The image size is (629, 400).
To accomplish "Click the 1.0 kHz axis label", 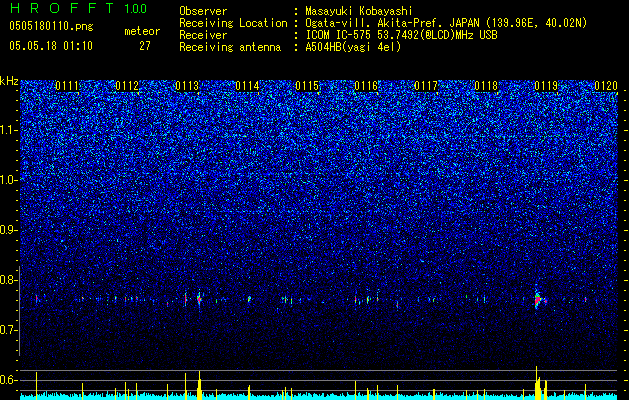I will pos(7,180).
